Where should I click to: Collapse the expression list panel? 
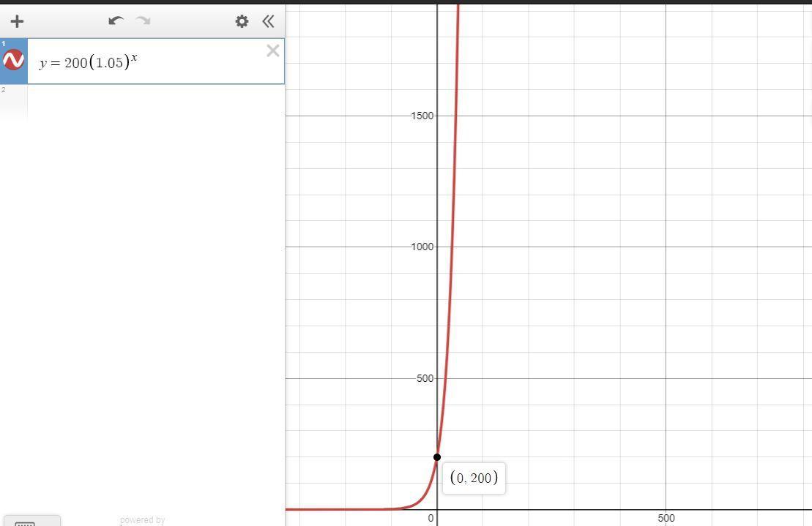pyautogui.click(x=268, y=21)
